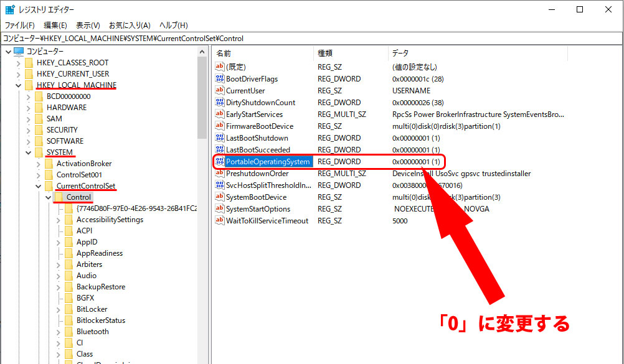Select the SAM key in tree
Viewport: 624px width, 364px height.
click(54, 119)
